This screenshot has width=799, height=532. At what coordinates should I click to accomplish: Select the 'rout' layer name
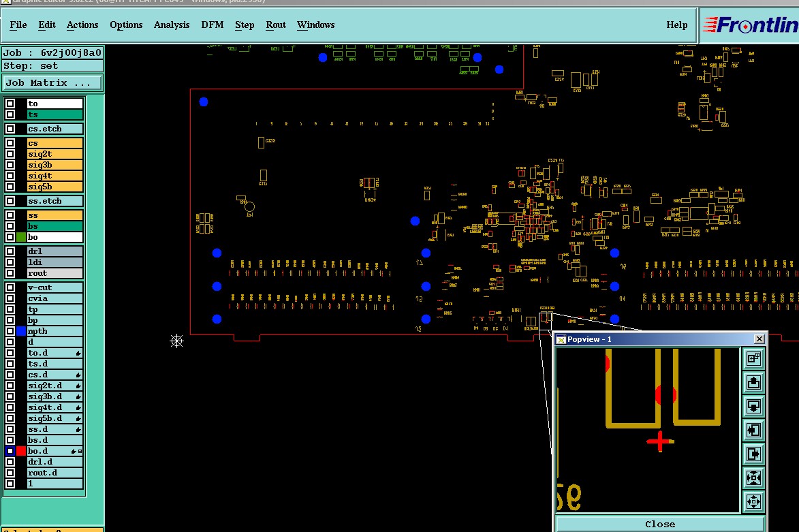(x=55, y=273)
